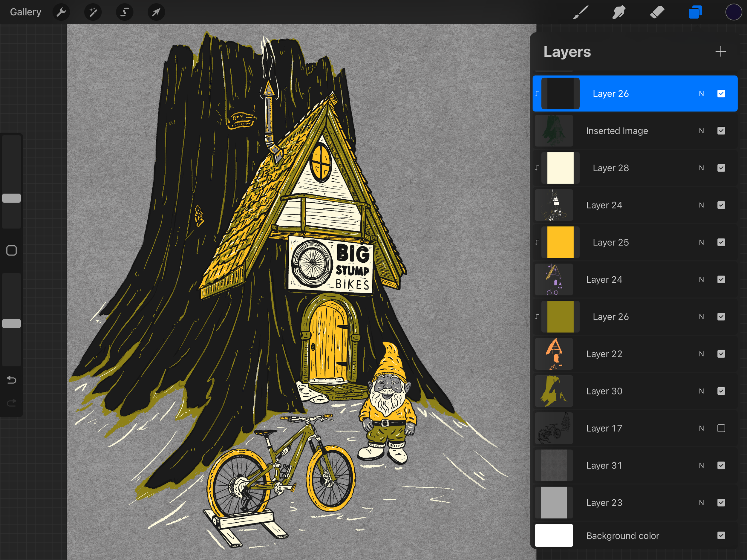Close the Layers panel via layers icon

click(x=695, y=13)
